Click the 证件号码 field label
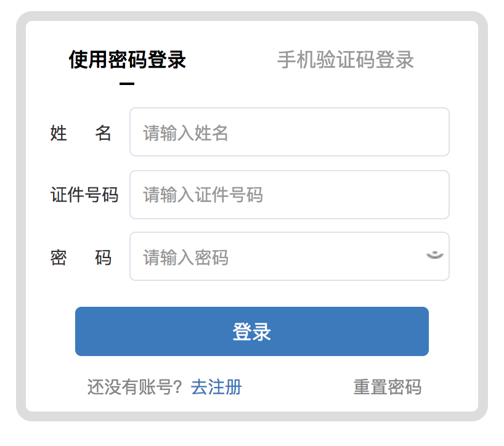Screen dimensions: 504x446 coord(84,195)
